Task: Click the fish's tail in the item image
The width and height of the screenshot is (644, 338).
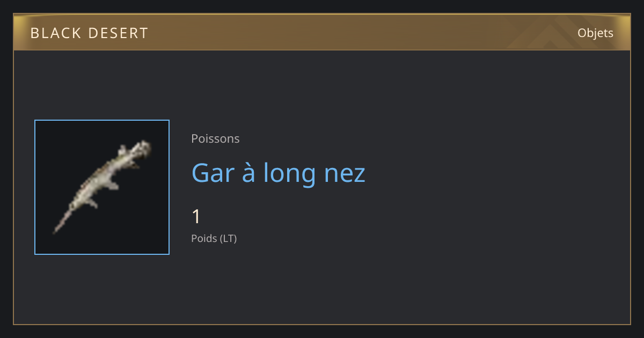Action: 141,149
